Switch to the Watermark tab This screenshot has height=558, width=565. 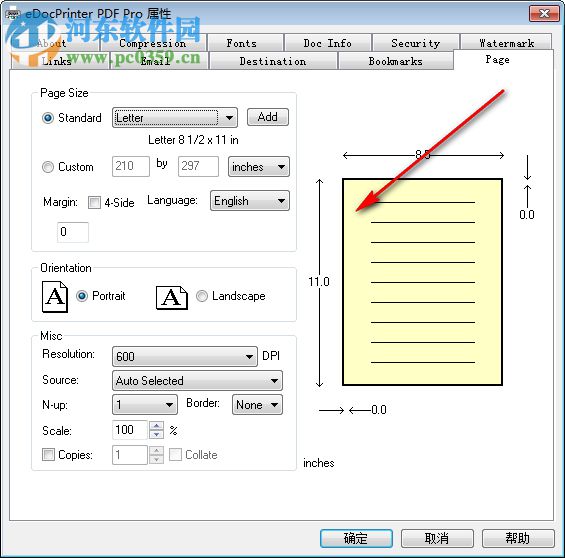pos(506,43)
